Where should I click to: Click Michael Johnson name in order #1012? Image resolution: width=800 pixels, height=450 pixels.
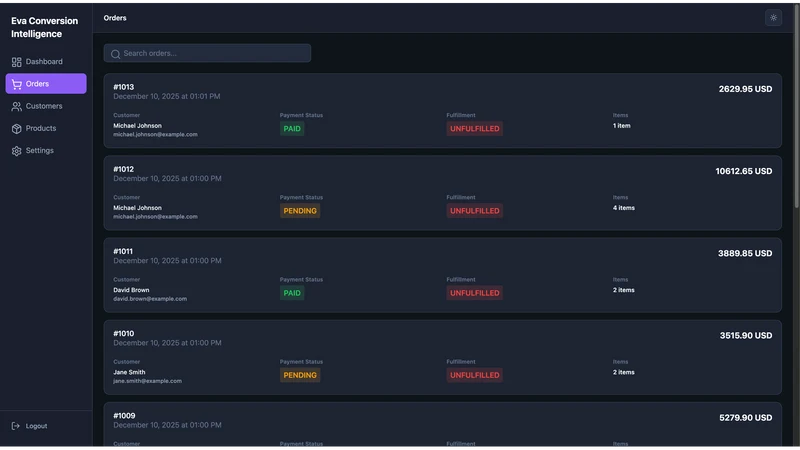pos(137,208)
